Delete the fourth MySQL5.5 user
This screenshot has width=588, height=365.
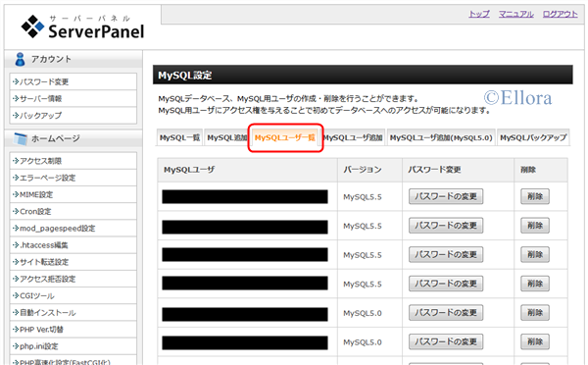[x=535, y=284]
